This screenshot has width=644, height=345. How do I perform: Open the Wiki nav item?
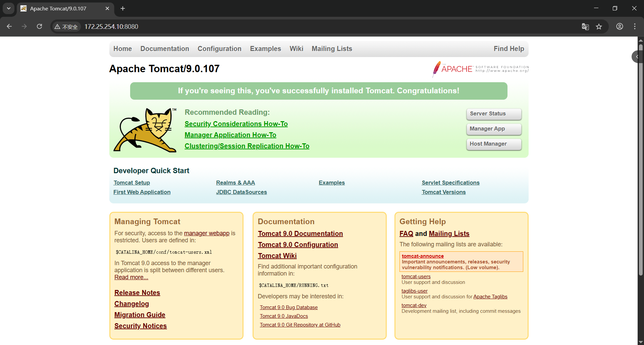296,49
